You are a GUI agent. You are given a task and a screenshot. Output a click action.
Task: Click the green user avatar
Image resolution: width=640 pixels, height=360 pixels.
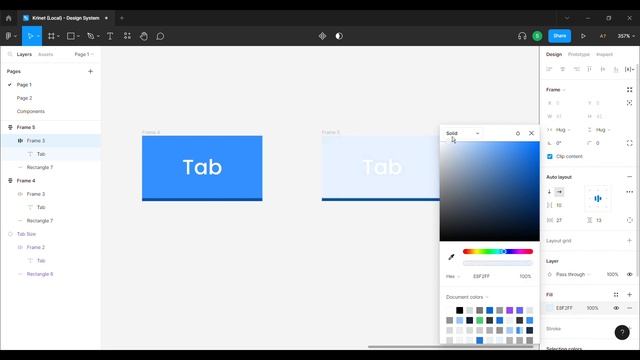tap(537, 36)
